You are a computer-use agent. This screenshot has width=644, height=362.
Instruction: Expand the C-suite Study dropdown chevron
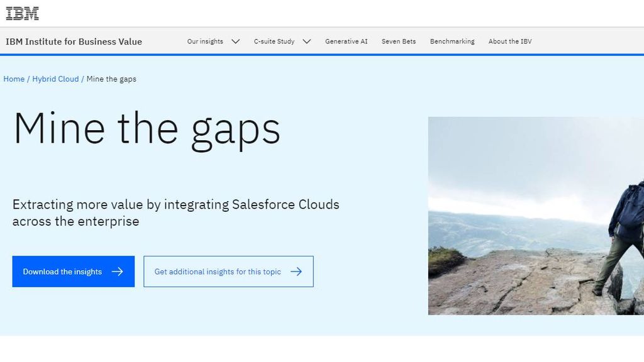pos(306,41)
